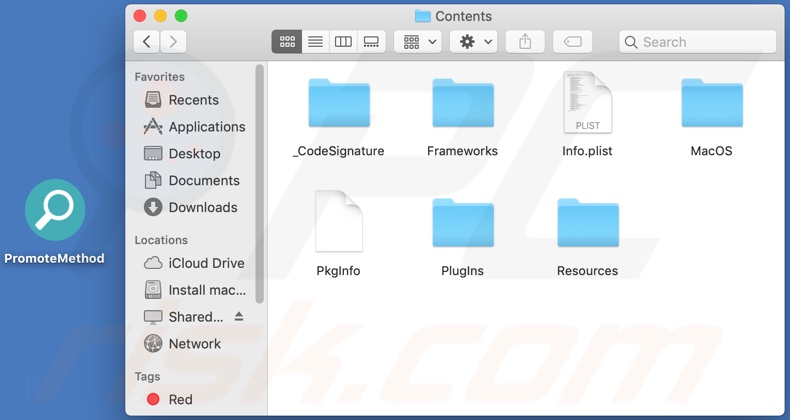The height and width of the screenshot is (420, 790).
Task: Switch to list view mode
Action: coord(315,42)
